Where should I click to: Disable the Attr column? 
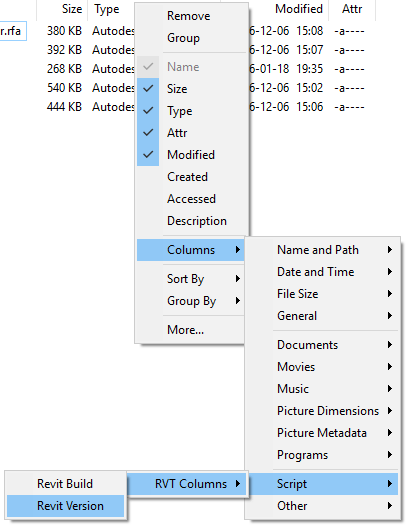[x=148, y=133]
